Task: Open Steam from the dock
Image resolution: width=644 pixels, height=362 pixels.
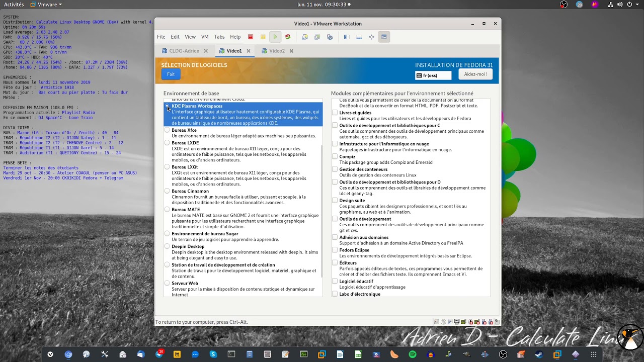Action: (x=538, y=354)
